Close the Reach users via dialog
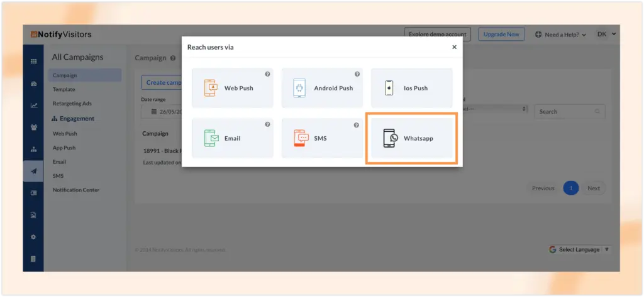The width and height of the screenshot is (644, 297). pyautogui.click(x=454, y=47)
